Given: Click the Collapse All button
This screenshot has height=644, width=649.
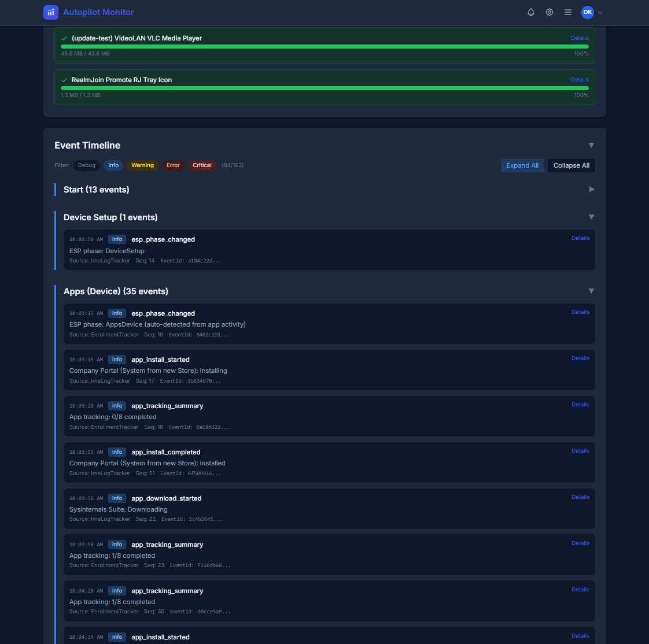Looking at the screenshot, I should click(x=571, y=165).
